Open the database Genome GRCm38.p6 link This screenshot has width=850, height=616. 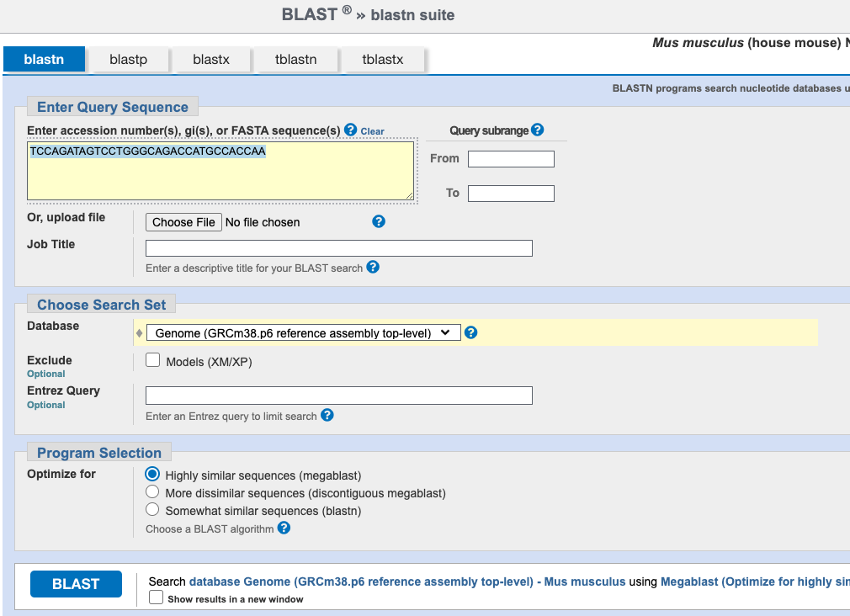click(x=407, y=581)
